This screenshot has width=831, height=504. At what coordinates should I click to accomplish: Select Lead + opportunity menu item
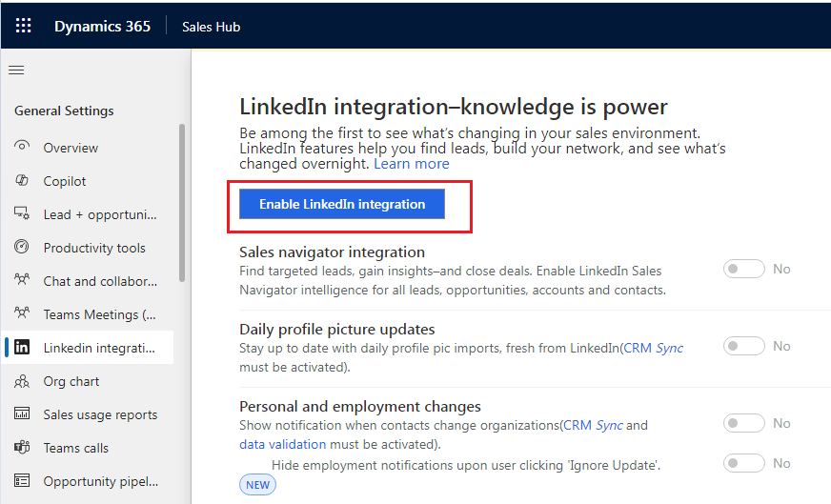coord(89,214)
